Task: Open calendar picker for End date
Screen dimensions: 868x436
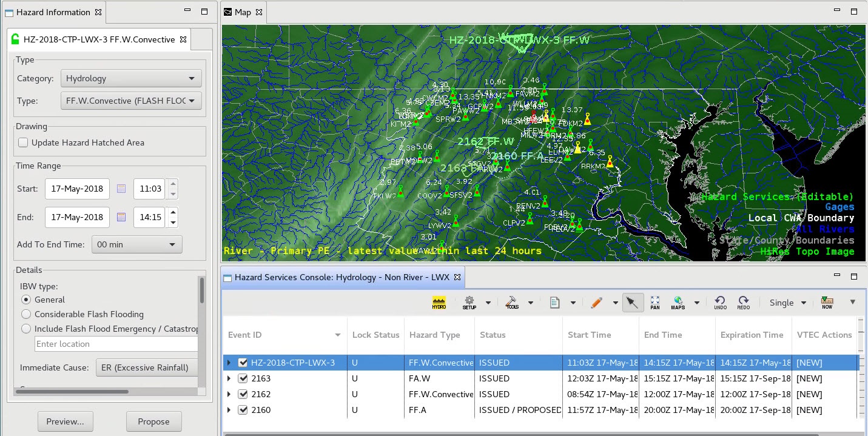Action: tap(121, 216)
